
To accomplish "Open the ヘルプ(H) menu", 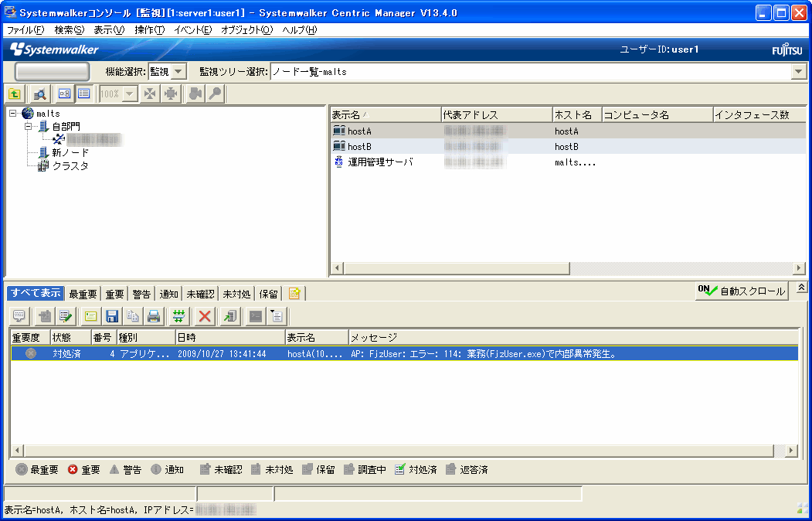I will coord(299,30).
